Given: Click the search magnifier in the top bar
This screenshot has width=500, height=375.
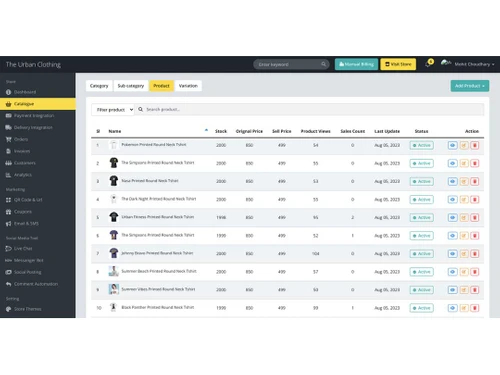Looking at the screenshot, I should pyautogui.click(x=323, y=64).
